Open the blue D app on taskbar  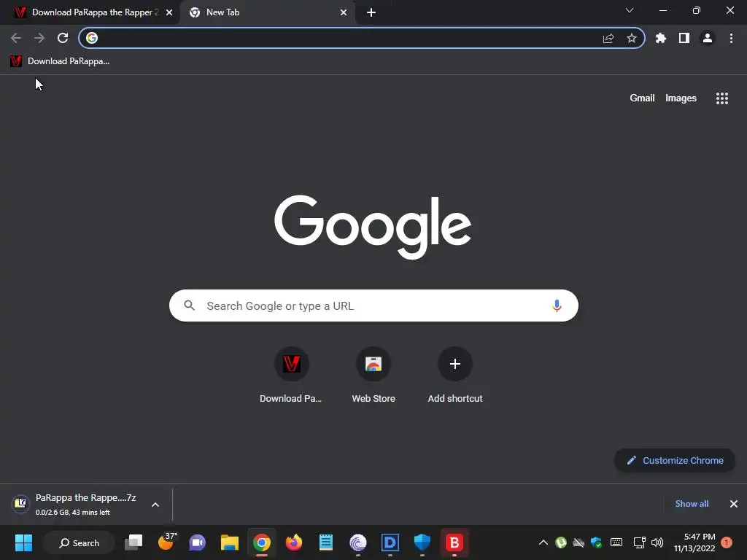(x=390, y=542)
